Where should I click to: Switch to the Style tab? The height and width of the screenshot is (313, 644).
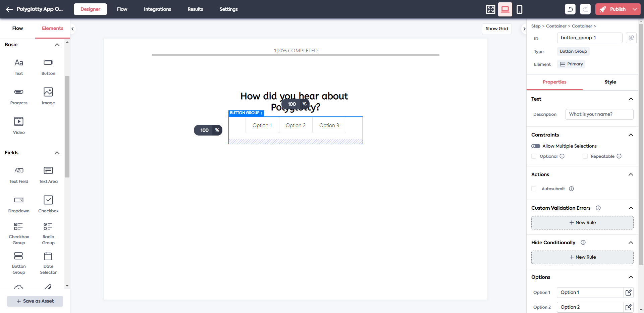pos(610,82)
